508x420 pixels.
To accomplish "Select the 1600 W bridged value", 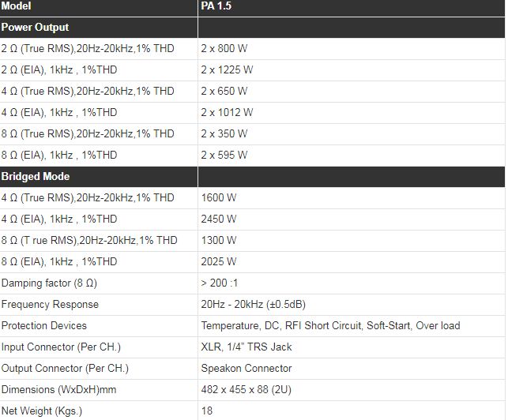I will click(218, 198).
